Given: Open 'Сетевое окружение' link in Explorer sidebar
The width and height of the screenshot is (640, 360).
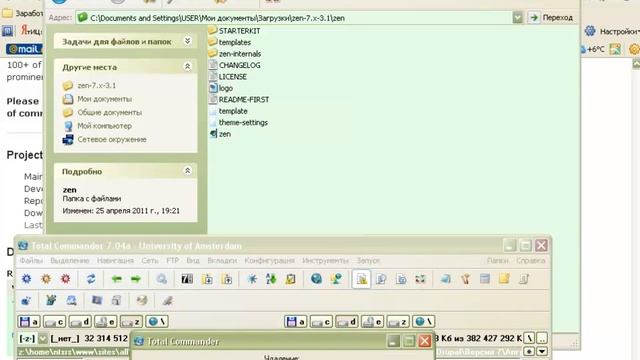Looking at the screenshot, I should pyautogui.click(x=112, y=139).
